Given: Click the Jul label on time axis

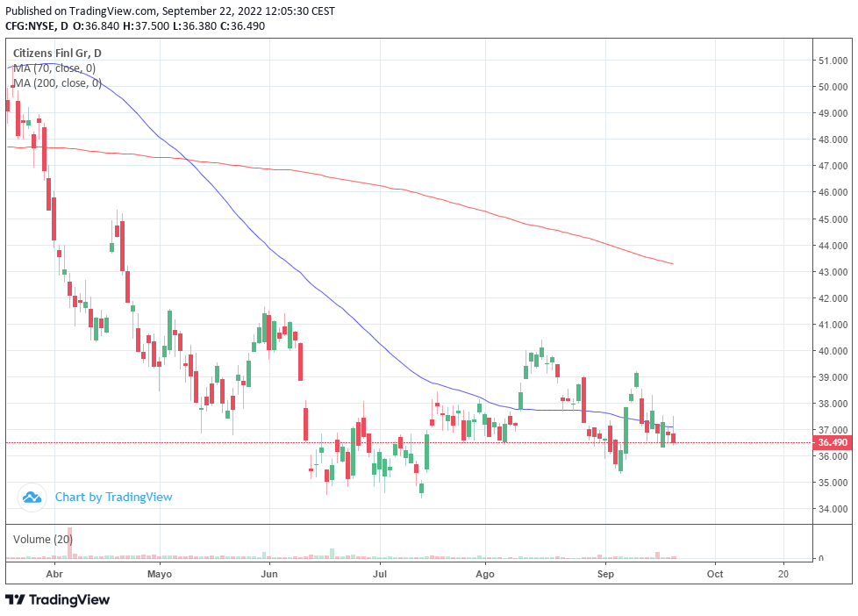Looking at the screenshot, I should coord(380,574).
